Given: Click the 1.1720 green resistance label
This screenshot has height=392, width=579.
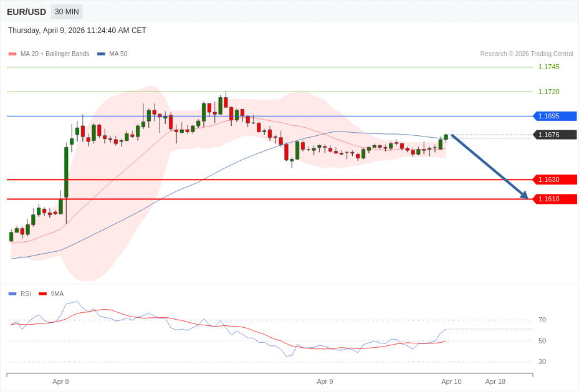Looking at the screenshot, I should pyautogui.click(x=548, y=92).
